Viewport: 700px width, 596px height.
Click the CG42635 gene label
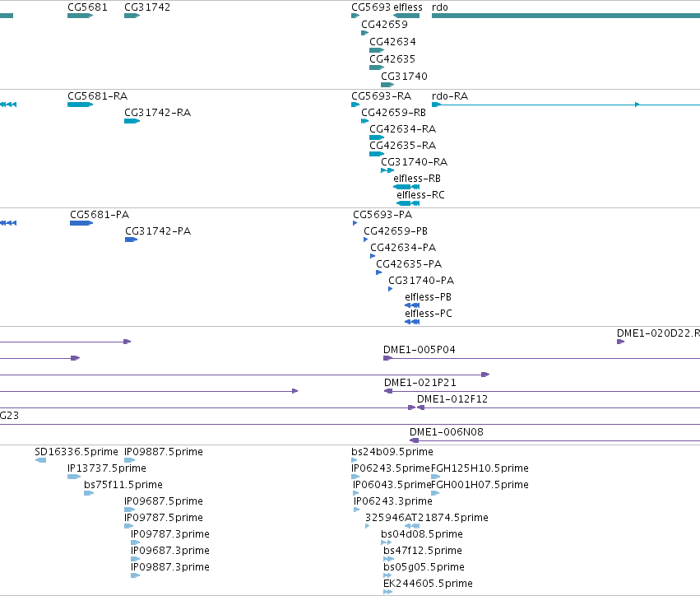pyautogui.click(x=392, y=59)
